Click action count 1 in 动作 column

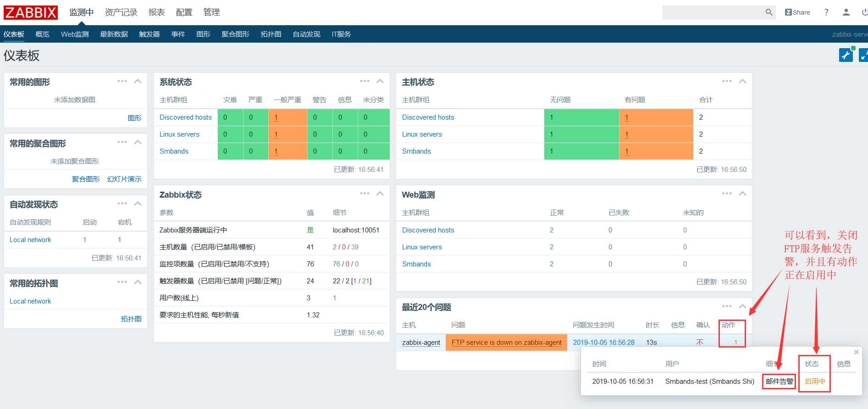tap(735, 343)
